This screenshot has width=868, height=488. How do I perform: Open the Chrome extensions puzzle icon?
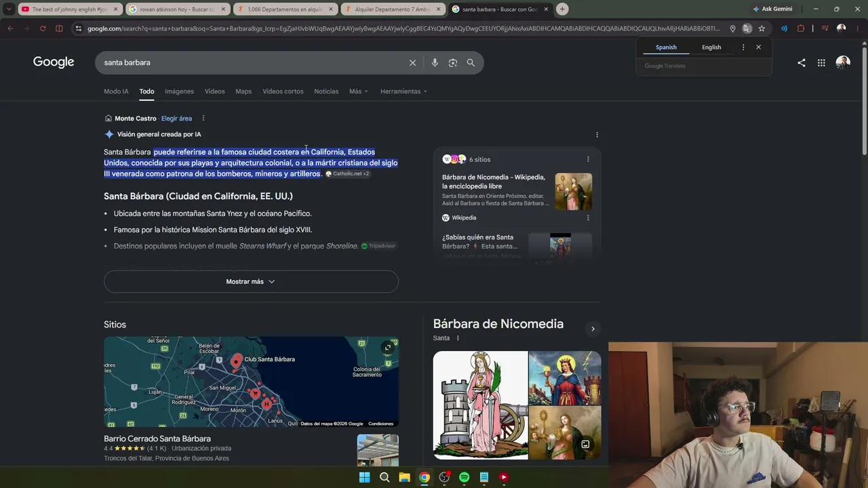[x=801, y=28]
